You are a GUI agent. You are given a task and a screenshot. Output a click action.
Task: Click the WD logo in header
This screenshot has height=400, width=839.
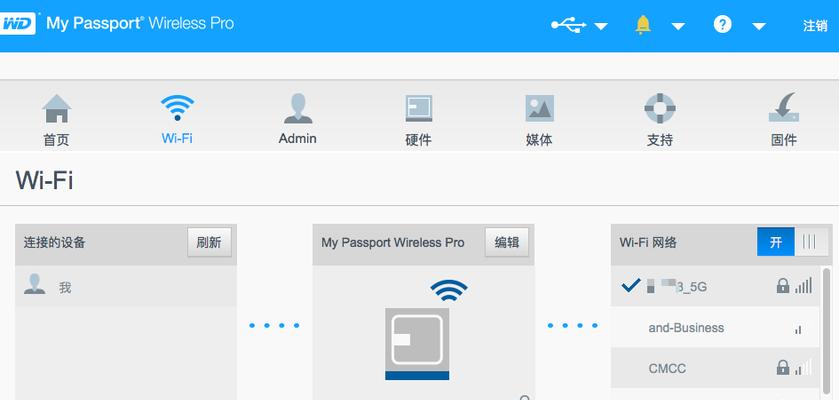pos(18,24)
